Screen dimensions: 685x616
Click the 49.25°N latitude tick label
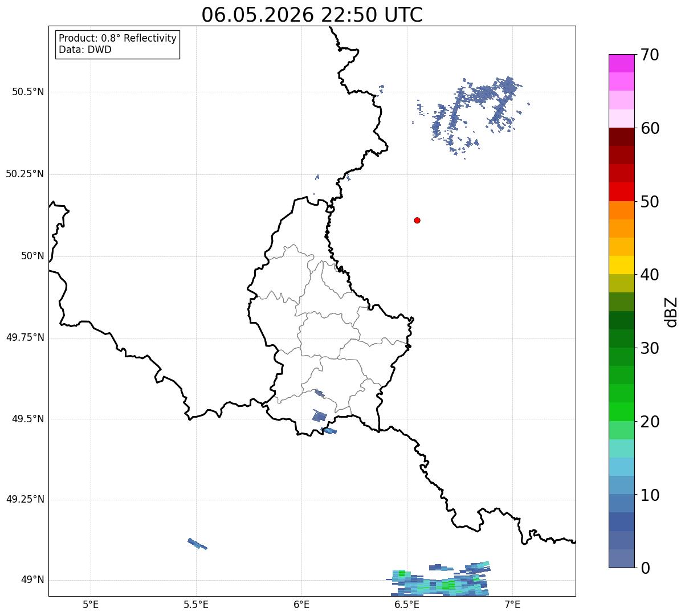(x=25, y=500)
